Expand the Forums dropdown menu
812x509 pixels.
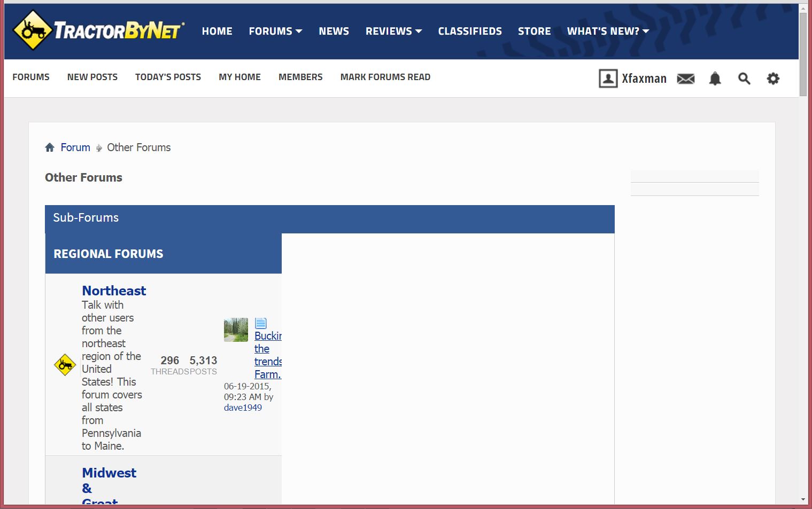click(x=275, y=31)
